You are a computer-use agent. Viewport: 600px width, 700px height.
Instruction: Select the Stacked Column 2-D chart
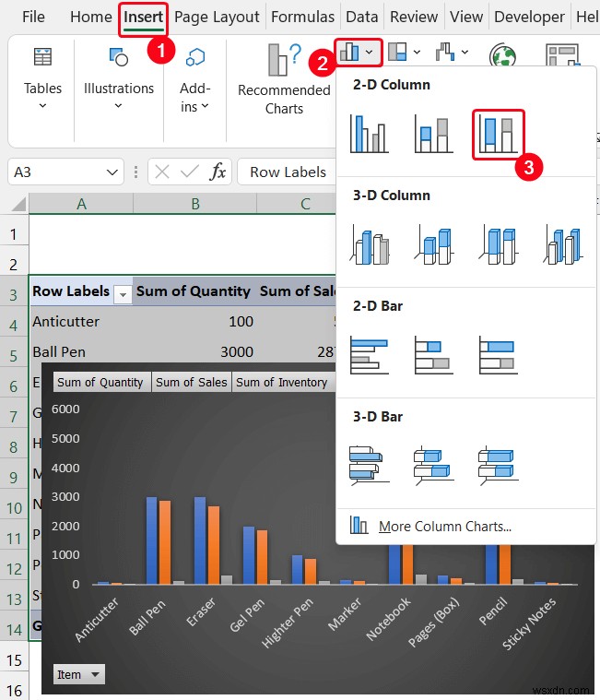click(433, 134)
